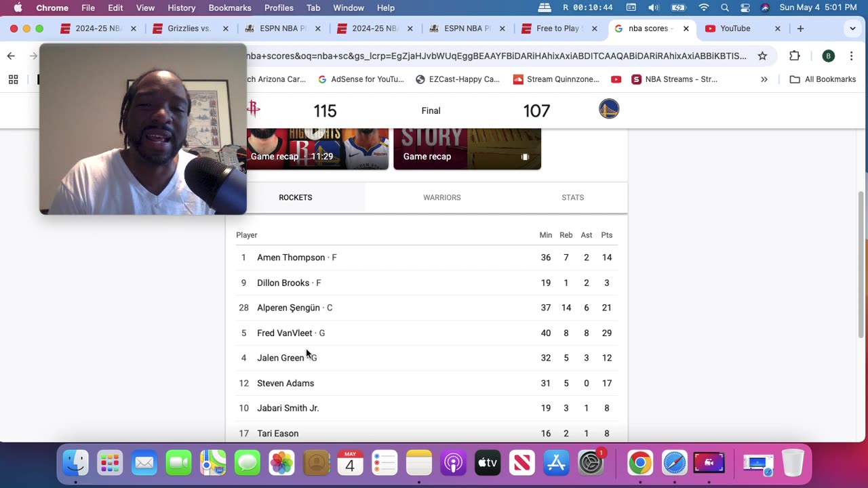
Task: Open a new tab with the plus button
Action: click(x=800, y=28)
